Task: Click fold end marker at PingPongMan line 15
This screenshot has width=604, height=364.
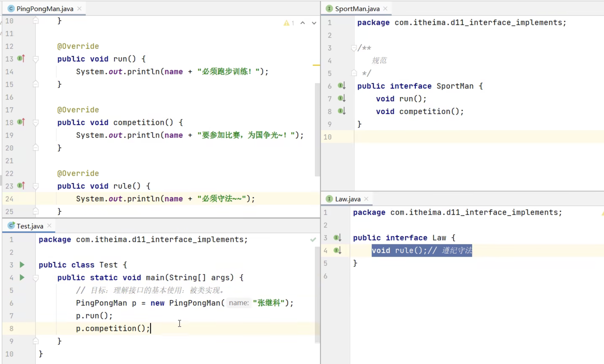Action: coord(36,84)
